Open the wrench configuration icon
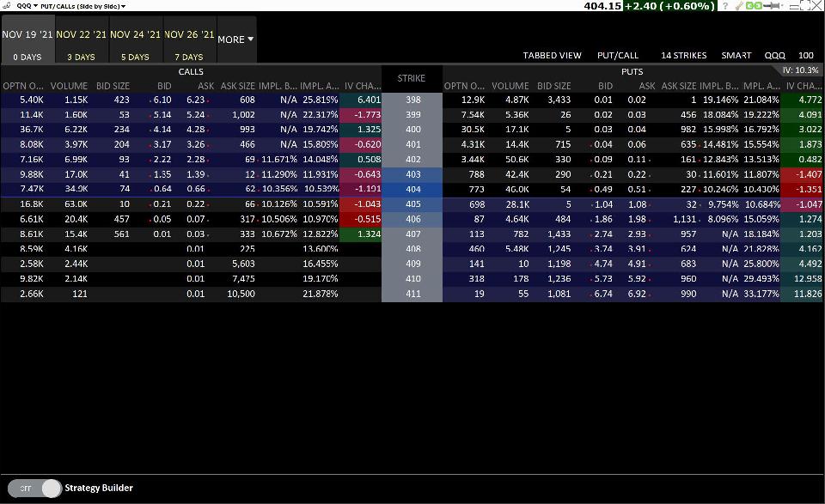The height and width of the screenshot is (504, 825). 739,6
